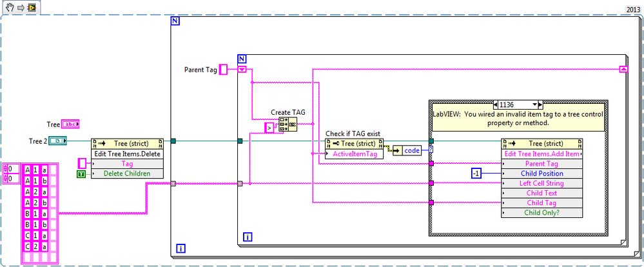This screenshot has width=644, height=267.
Task: Click the reference tunnel on the outer loop border
Action: (x=173, y=141)
